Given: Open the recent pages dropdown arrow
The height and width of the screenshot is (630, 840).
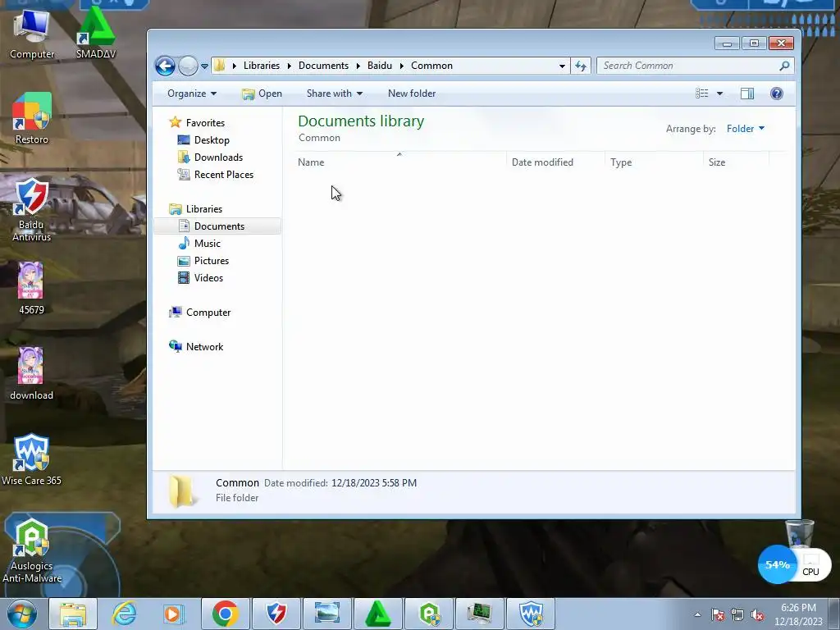Looking at the screenshot, I should [204, 66].
